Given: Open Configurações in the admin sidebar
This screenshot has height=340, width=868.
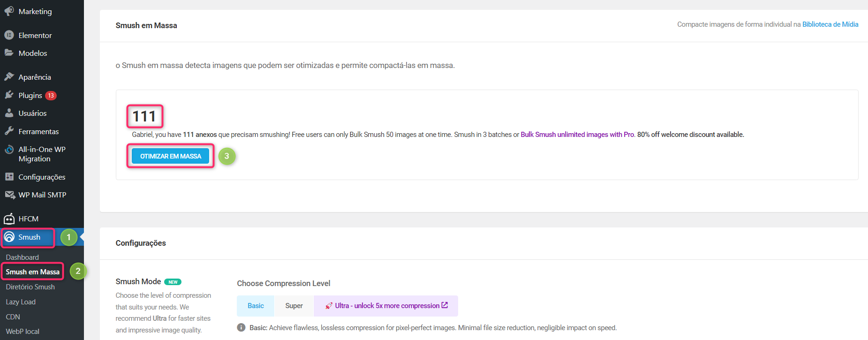Looking at the screenshot, I should tap(42, 177).
